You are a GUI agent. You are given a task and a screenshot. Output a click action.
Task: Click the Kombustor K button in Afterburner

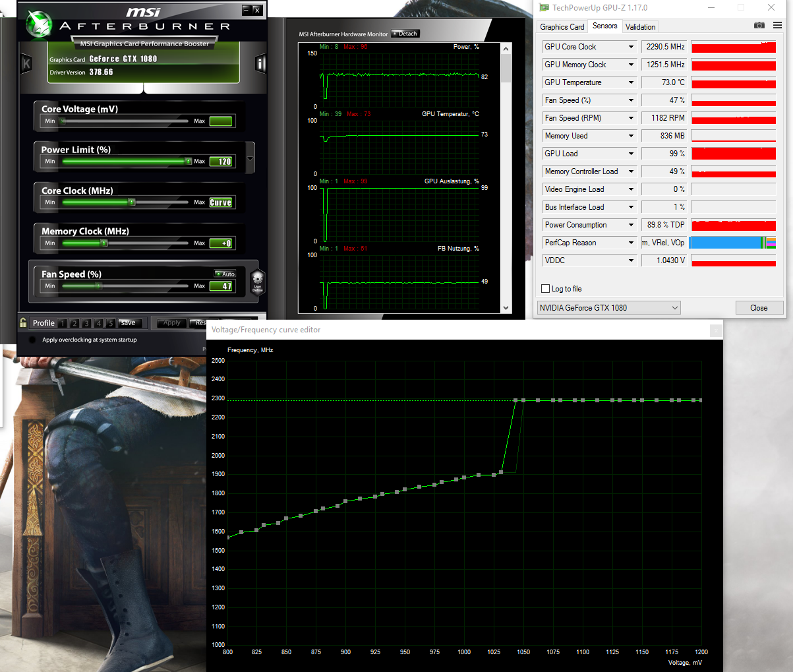coord(26,63)
